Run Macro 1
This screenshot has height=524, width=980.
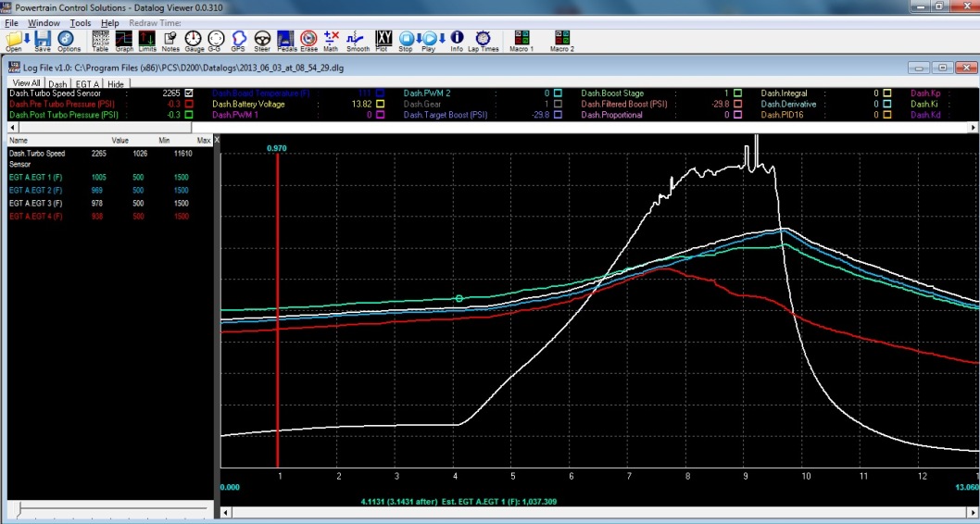pos(521,40)
